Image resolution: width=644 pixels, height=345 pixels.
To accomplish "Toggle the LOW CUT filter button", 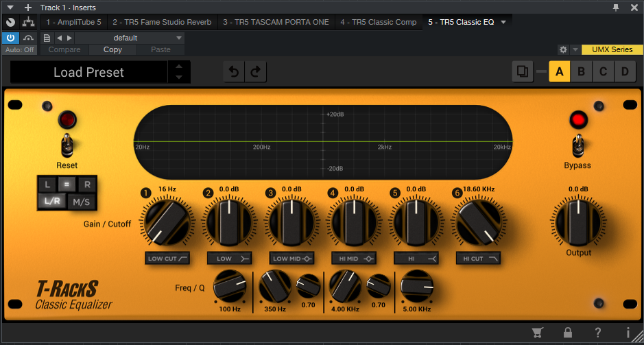I will point(167,259).
